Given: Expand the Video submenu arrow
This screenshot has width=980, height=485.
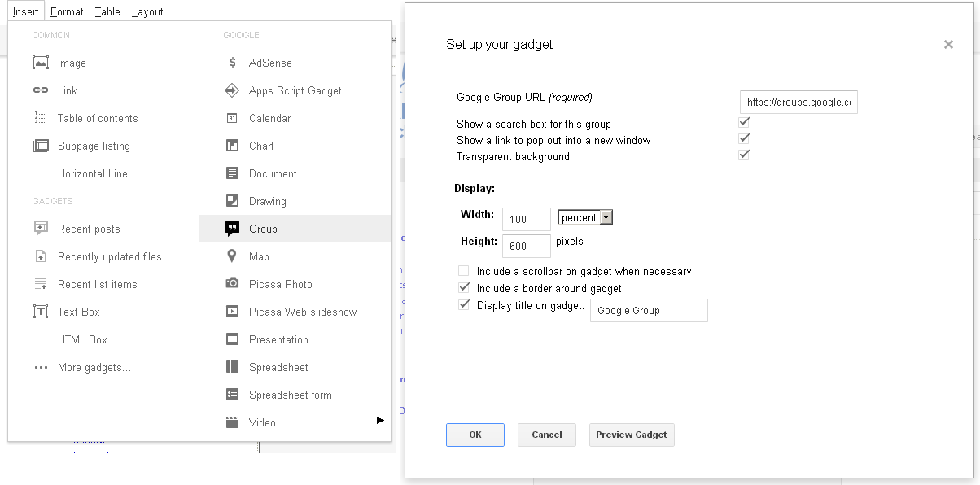Looking at the screenshot, I should click(x=380, y=421).
